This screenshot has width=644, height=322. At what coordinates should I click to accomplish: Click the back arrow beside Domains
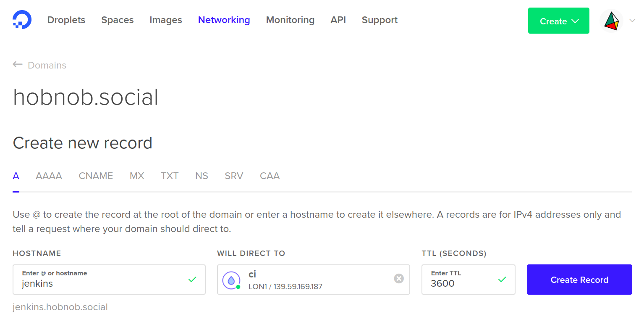[17, 65]
